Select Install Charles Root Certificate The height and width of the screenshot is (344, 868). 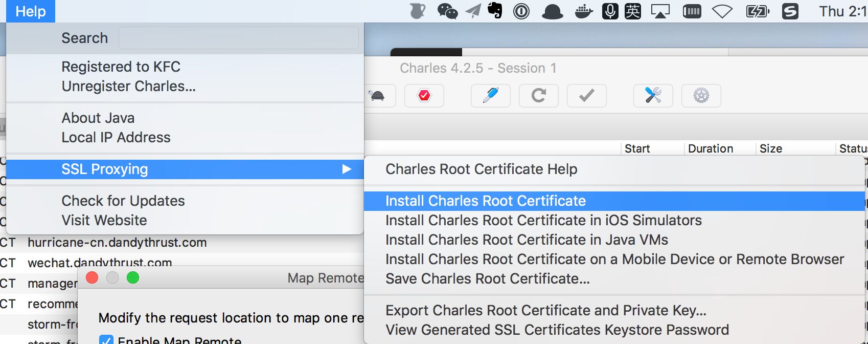(x=614, y=201)
